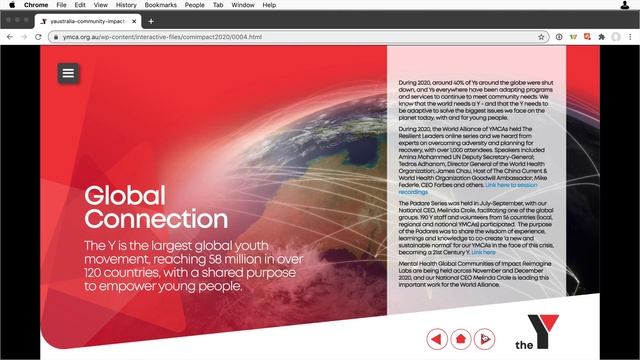Click the 'During 2020, around 40% of Ys' paragraph

click(x=476, y=100)
